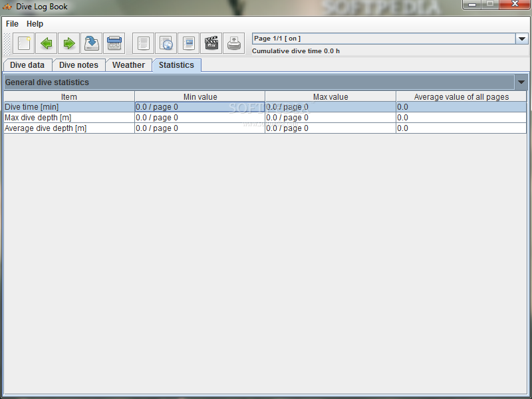532x399 pixels.
Task: Click the Item column header
Action: click(69, 96)
